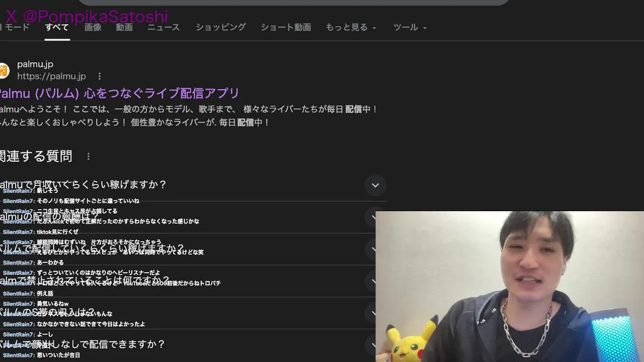Click the result snippet mentioning 一般の方からモデル
Viewport: 644px width, 362px height.
tap(189, 116)
